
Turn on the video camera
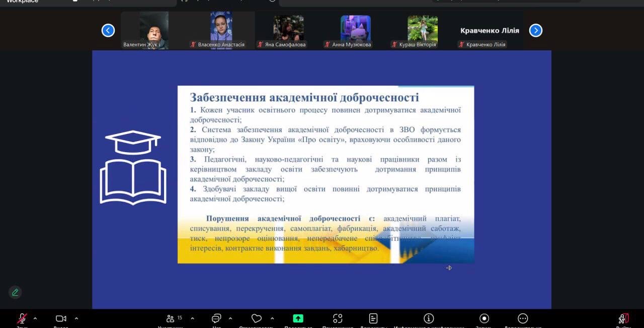[61, 318]
